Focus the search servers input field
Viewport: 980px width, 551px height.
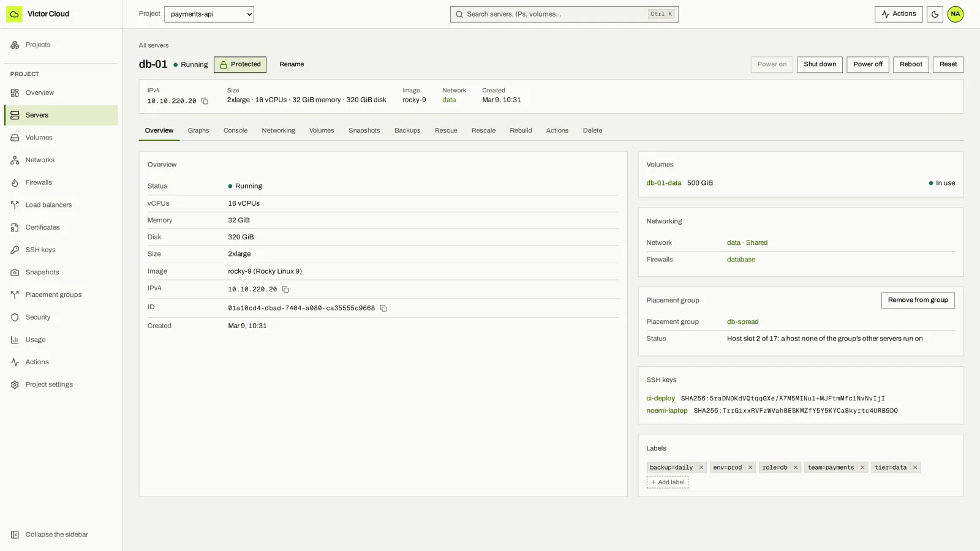tap(564, 14)
